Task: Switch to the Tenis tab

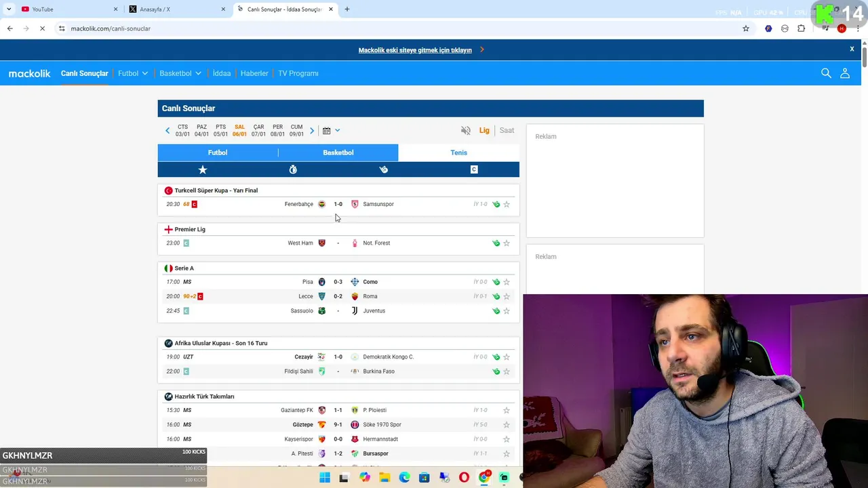Action: click(458, 152)
